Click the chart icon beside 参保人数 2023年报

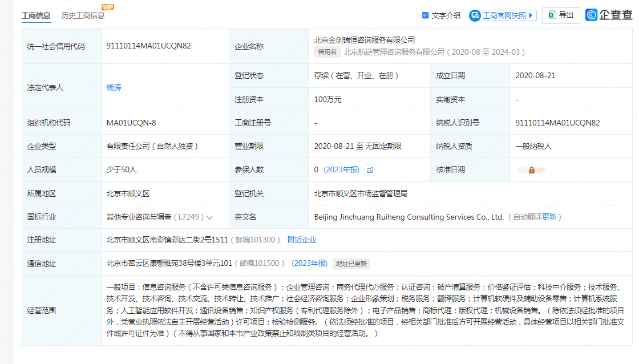tap(370, 170)
